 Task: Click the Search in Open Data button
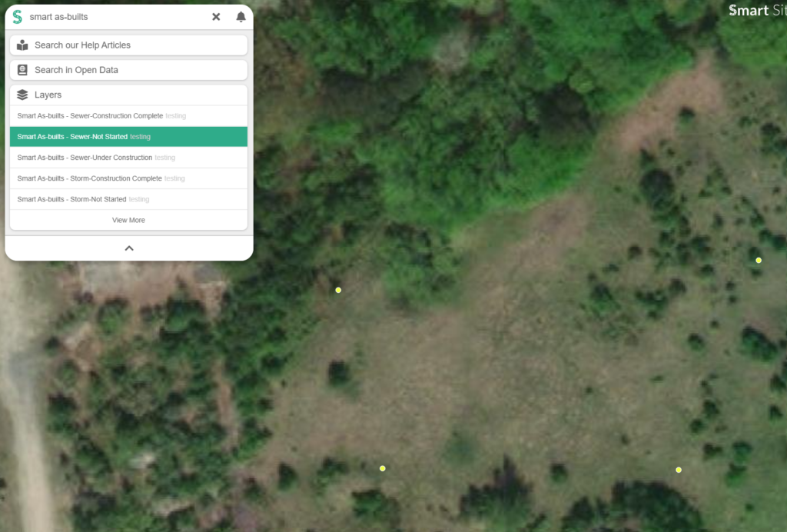tap(128, 69)
